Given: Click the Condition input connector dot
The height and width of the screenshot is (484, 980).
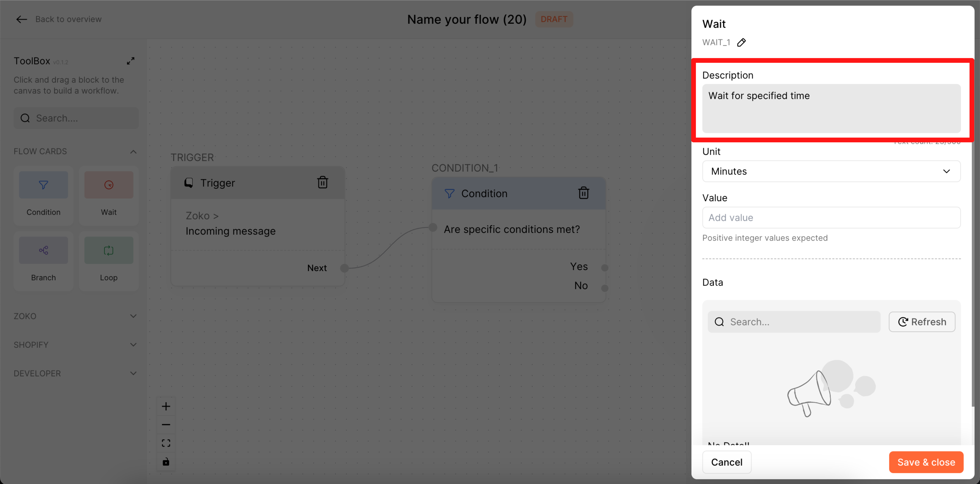Looking at the screenshot, I should [x=433, y=228].
